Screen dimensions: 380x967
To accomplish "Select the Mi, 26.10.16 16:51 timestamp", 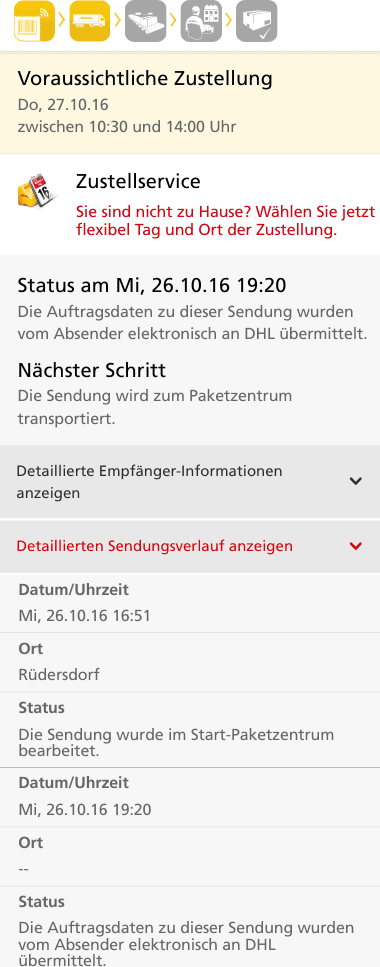I will pyautogui.click(x=85, y=615).
